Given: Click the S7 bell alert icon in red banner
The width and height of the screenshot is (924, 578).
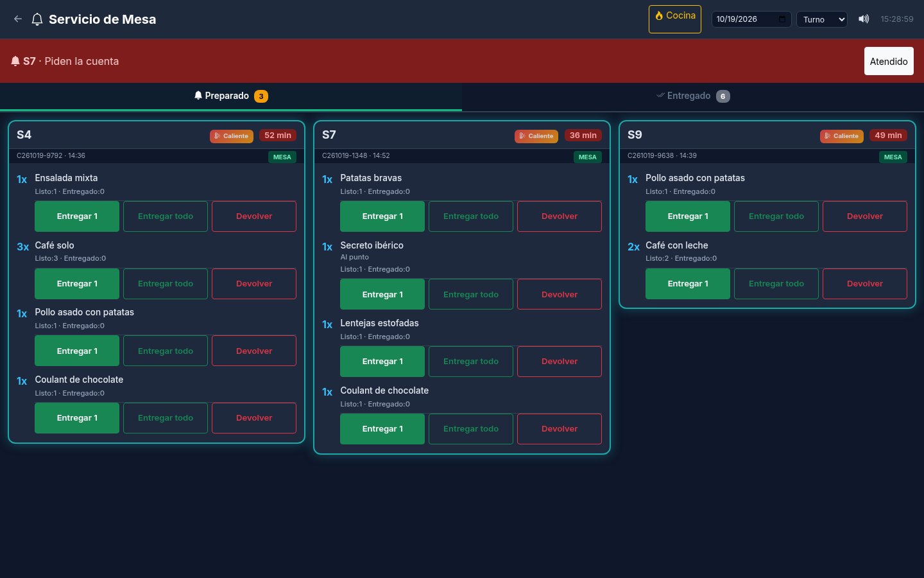Looking at the screenshot, I should click(15, 61).
